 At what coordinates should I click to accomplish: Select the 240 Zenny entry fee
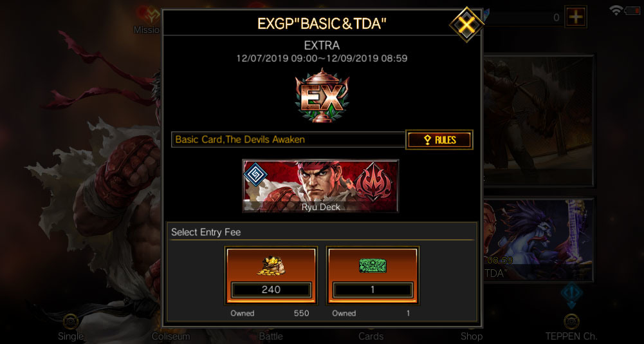(x=271, y=275)
